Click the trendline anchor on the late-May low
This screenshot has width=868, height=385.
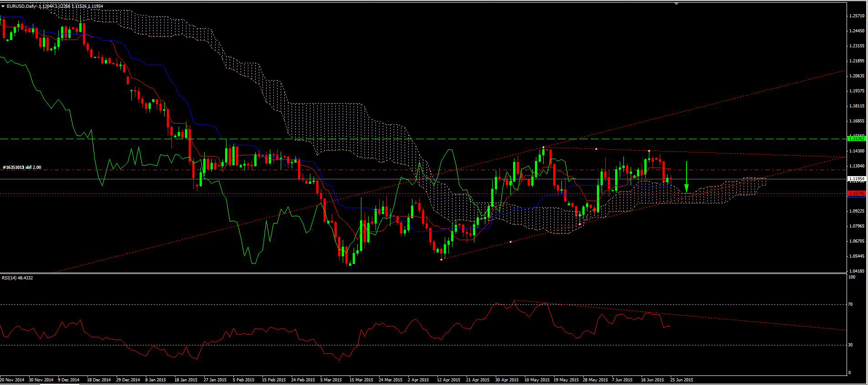tap(580, 224)
